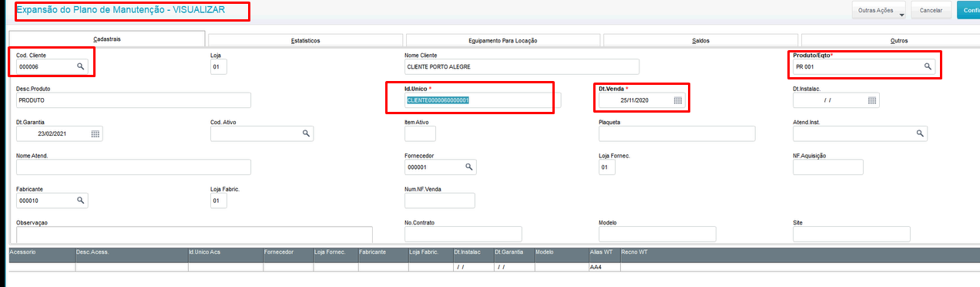
Task: Click the Cod. Ativo search magnifier icon
Action: click(306, 133)
